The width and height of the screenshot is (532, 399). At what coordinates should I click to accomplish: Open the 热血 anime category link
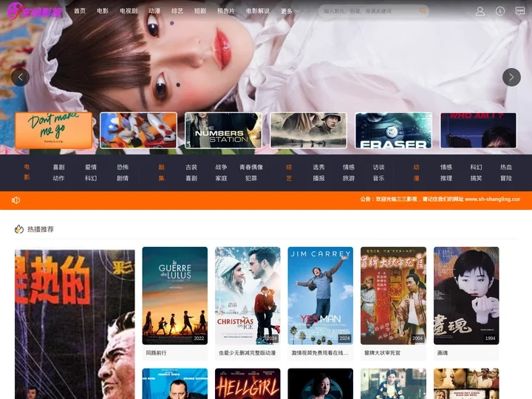coord(506,167)
